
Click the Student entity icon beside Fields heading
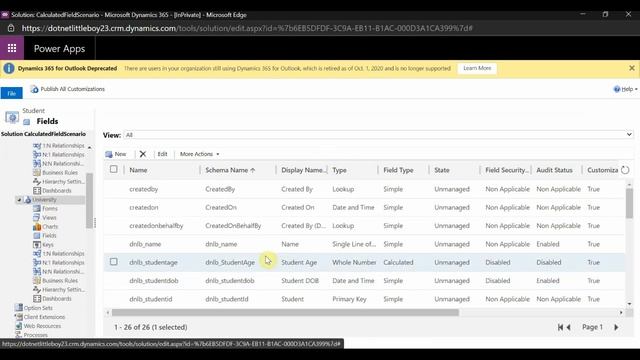coord(12,118)
